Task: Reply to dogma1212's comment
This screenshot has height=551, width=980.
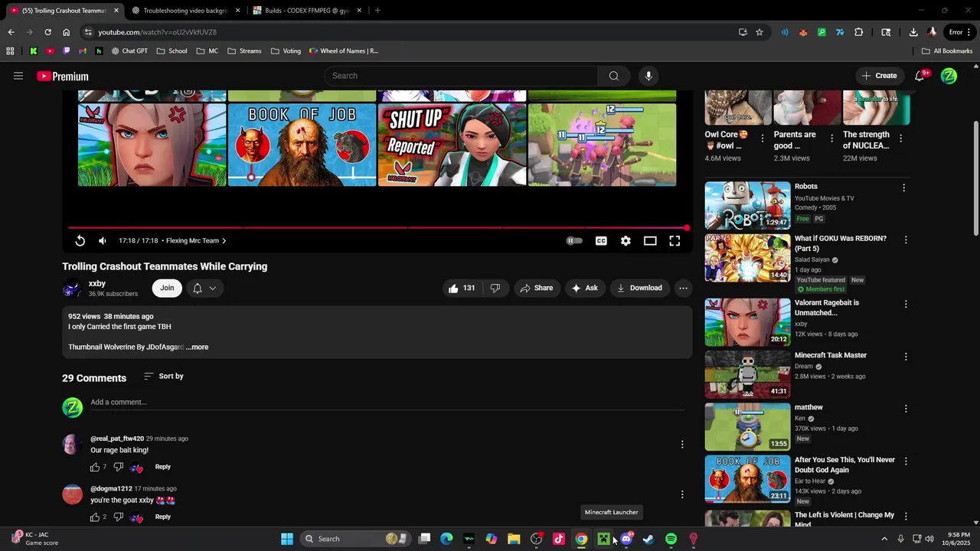Action: point(163,517)
